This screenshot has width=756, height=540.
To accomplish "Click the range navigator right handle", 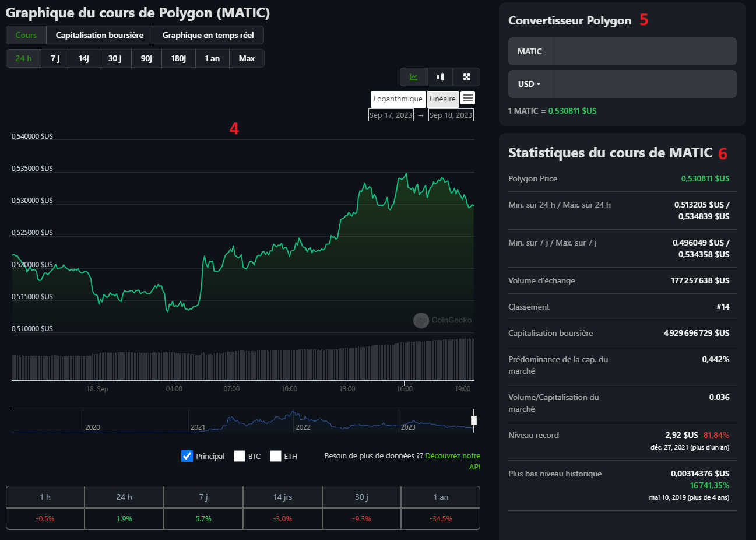I will click(474, 420).
